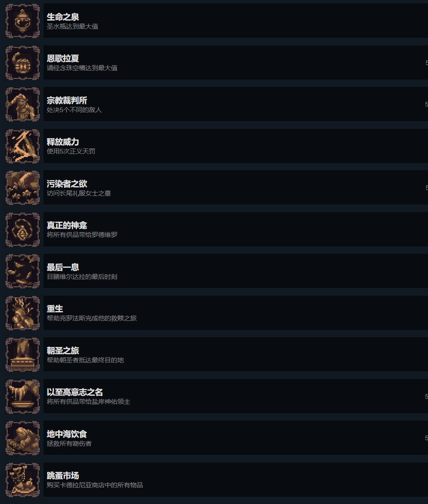The height and width of the screenshot is (504, 428).
Task: Select the 真正的神龛 achievement icon
Action: pos(23,229)
